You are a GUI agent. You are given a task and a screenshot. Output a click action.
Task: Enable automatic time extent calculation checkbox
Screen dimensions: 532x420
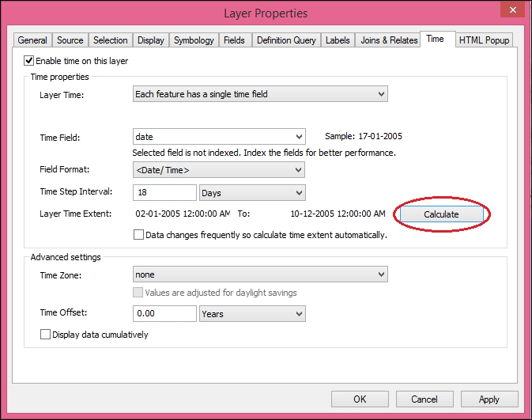tap(139, 235)
